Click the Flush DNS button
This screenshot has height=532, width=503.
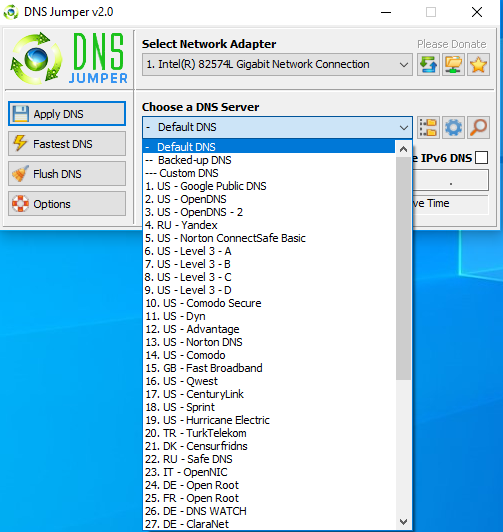click(67, 174)
